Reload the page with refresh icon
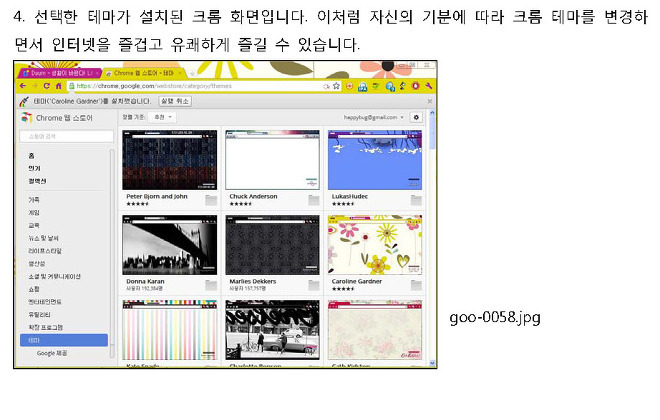 pyautogui.click(x=46, y=86)
